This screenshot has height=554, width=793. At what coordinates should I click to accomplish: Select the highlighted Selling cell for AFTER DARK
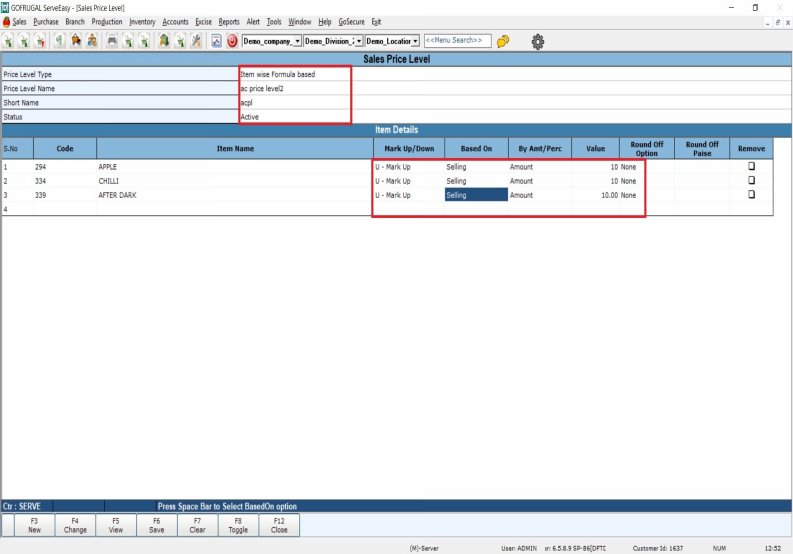click(x=476, y=195)
